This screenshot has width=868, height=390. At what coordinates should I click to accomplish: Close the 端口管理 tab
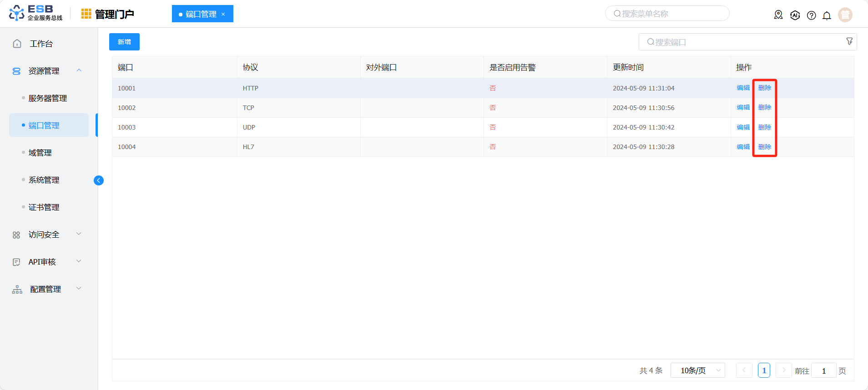[x=223, y=14]
